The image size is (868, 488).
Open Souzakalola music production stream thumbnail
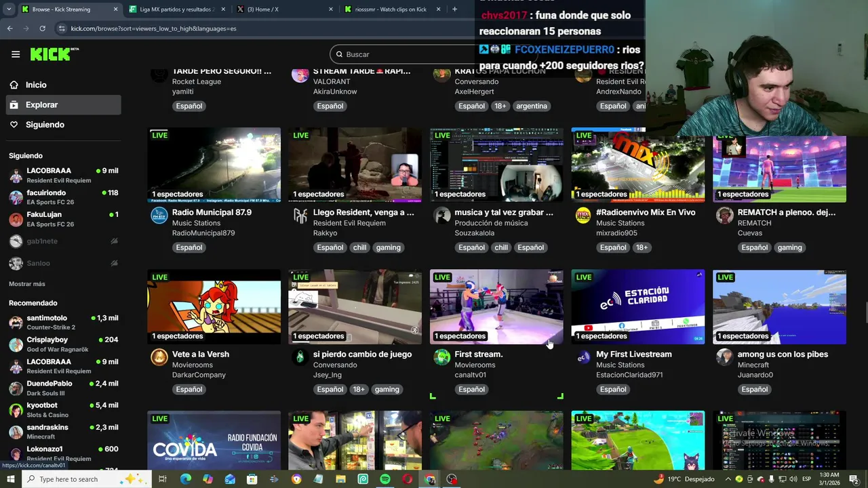496,165
